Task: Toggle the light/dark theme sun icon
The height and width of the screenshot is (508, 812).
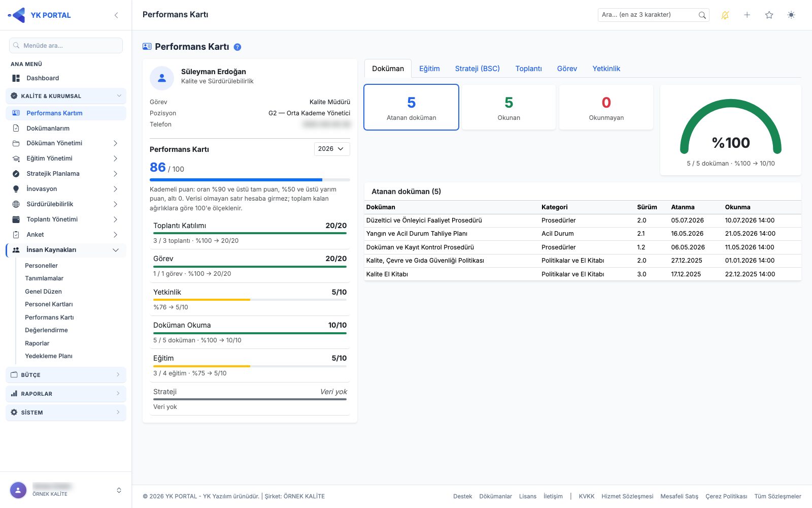Action: (791, 15)
